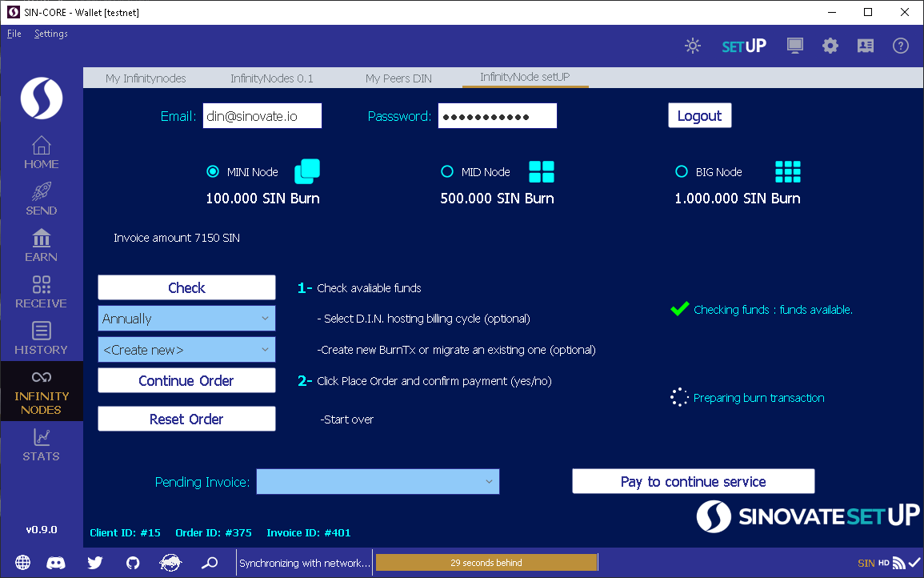This screenshot has height=578, width=924.
Task: Click the HD wallet status icon
Action: click(884, 564)
